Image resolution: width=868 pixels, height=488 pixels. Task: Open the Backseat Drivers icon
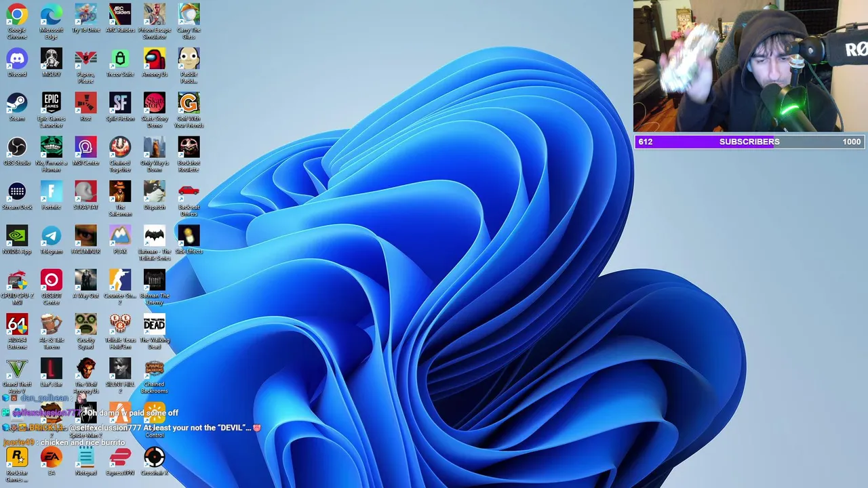(x=189, y=199)
